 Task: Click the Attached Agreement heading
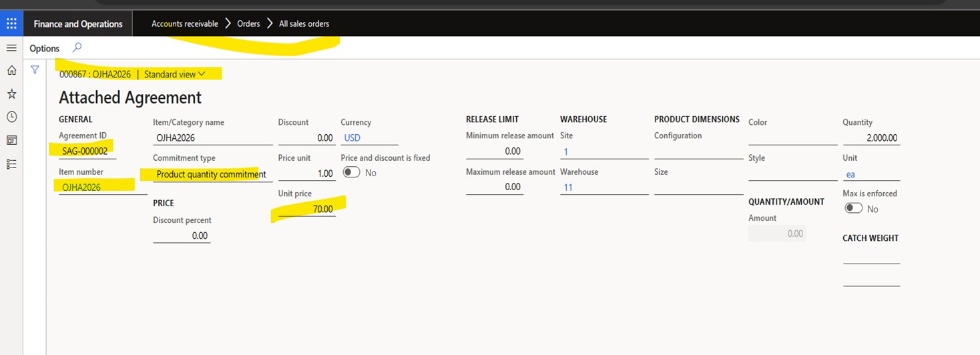(130, 97)
